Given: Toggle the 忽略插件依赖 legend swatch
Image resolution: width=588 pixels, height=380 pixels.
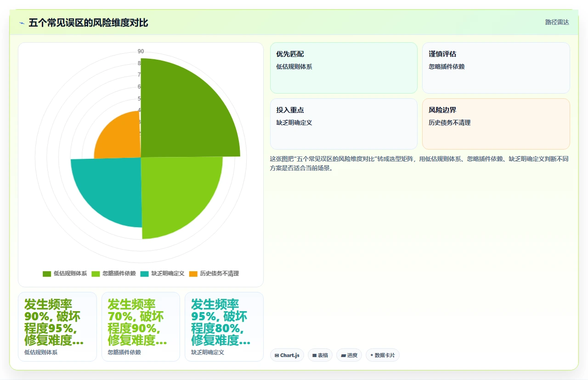Looking at the screenshot, I should click(96, 274).
